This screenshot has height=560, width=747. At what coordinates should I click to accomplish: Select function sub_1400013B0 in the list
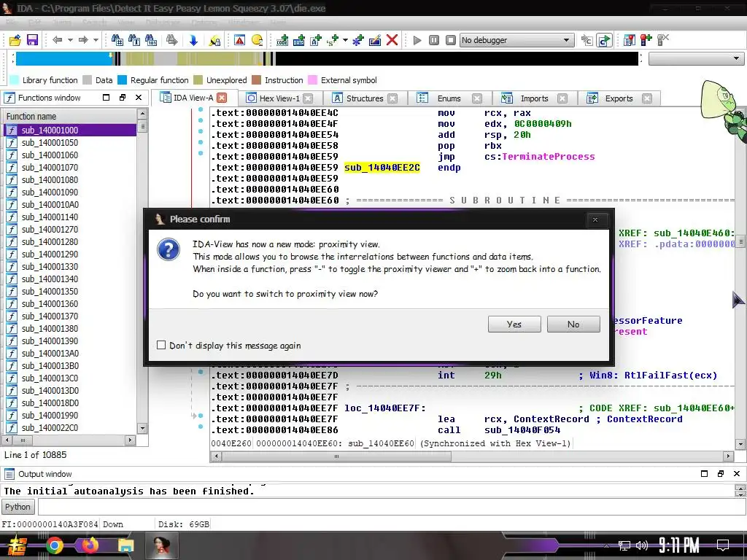click(x=71, y=365)
